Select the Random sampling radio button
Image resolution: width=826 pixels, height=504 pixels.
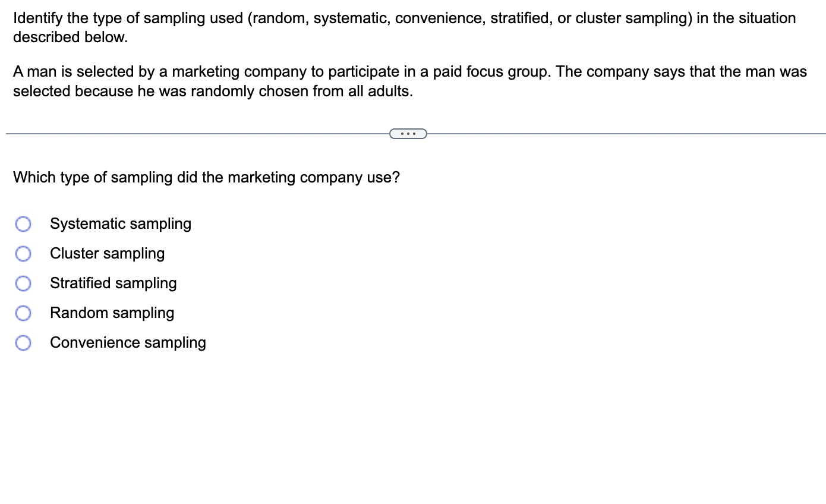tap(23, 313)
